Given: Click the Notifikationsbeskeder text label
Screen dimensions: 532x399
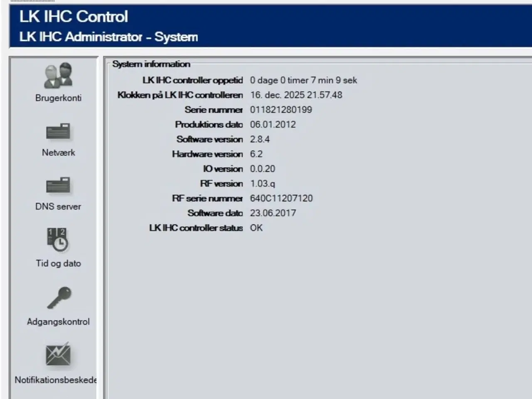Looking at the screenshot, I should (x=55, y=380).
